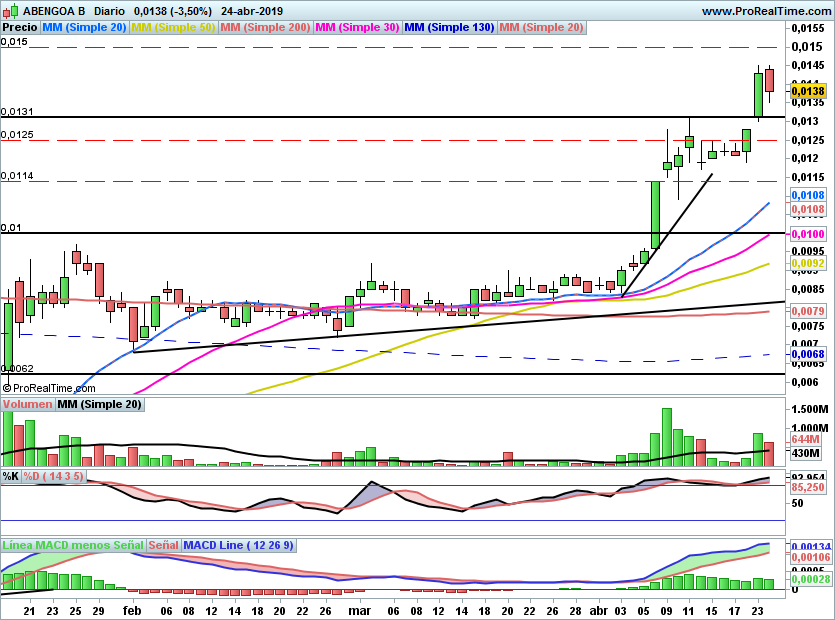835x620 pixels.
Task: Click the red 0,0108 moving average value
Action: tap(808, 209)
